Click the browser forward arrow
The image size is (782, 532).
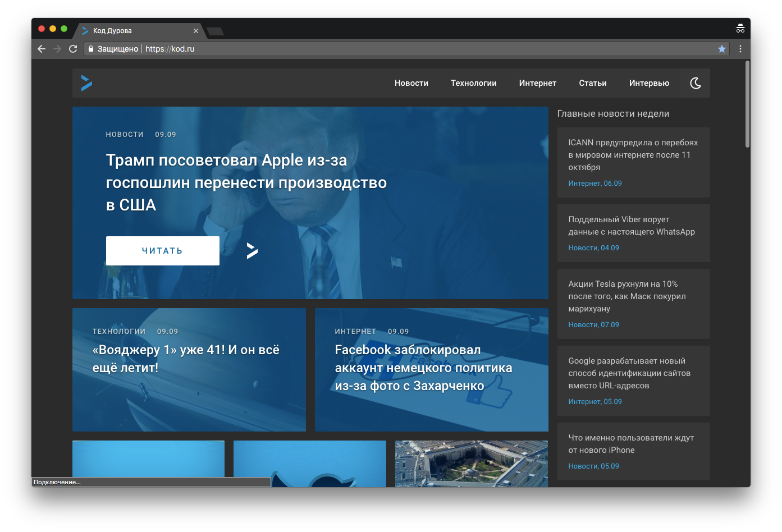[57, 49]
